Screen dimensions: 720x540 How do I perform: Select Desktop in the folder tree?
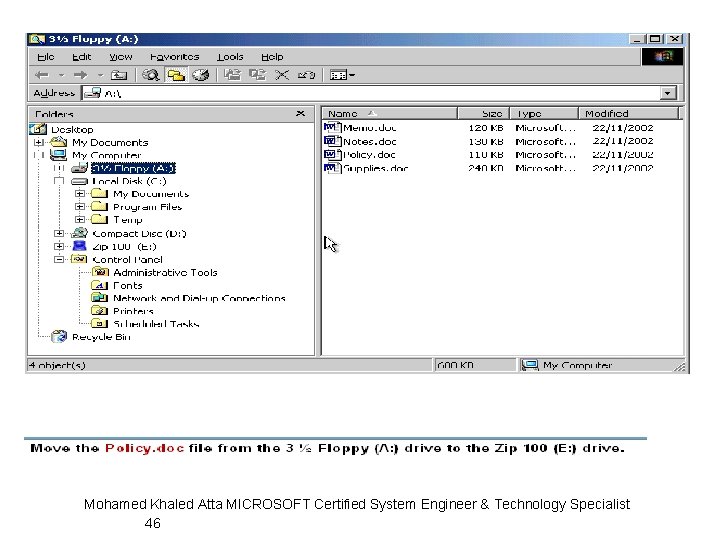(72, 129)
